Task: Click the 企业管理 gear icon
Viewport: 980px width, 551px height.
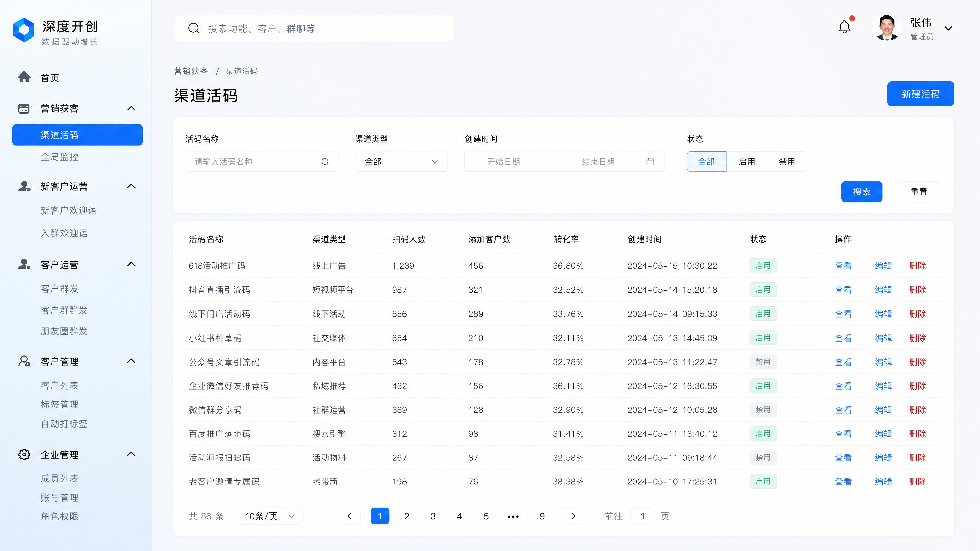Action: (24, 454)
